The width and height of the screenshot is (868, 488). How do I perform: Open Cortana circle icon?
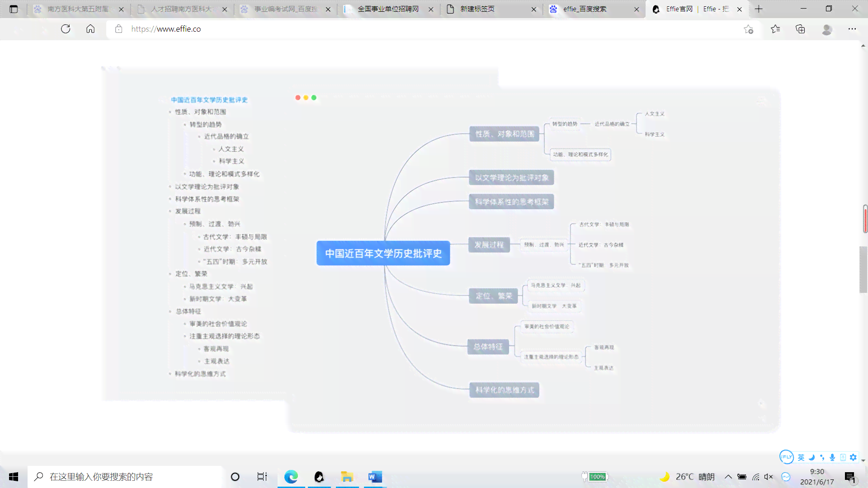coord(235,477)
